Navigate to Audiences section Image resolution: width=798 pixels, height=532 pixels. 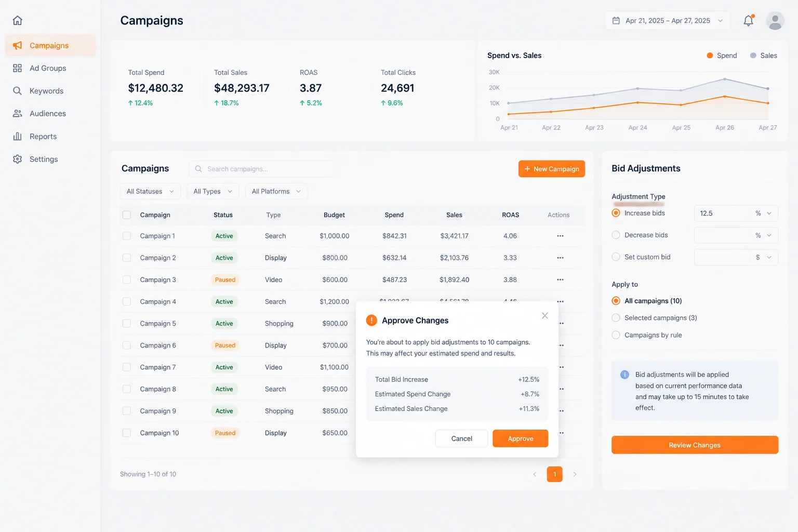[50, 113]
